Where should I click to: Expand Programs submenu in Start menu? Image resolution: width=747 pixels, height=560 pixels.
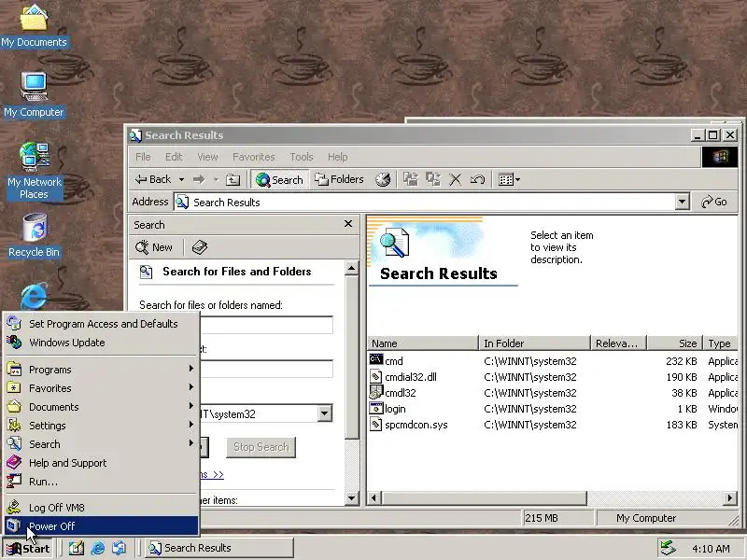coord(102,369)
